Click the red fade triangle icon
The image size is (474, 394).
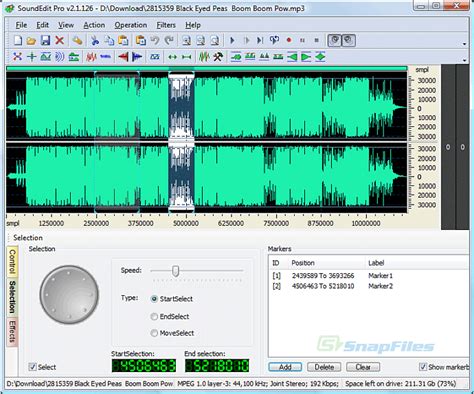point(123,57)
